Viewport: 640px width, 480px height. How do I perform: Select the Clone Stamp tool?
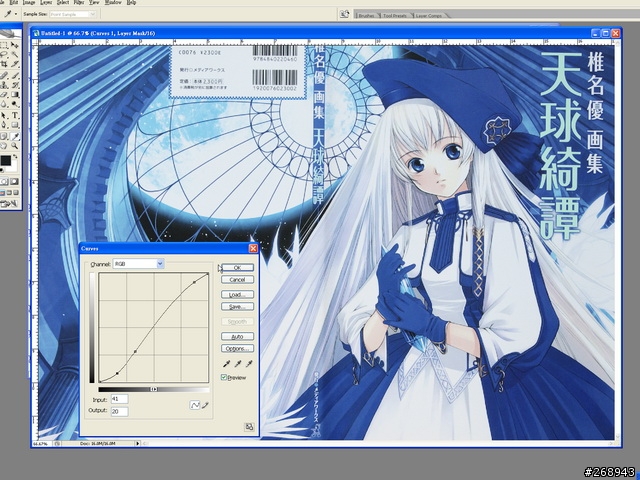click(4, 85)
